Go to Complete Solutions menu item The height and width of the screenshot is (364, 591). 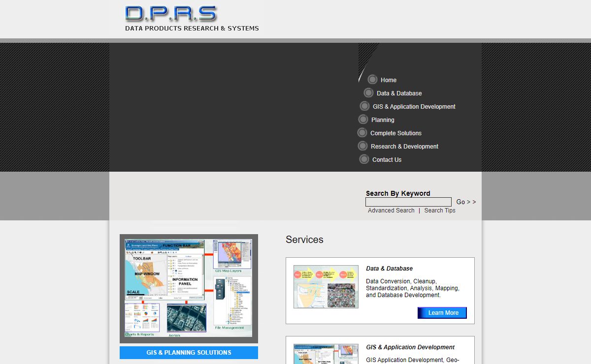pyautogui.click(x=395, y=133)
